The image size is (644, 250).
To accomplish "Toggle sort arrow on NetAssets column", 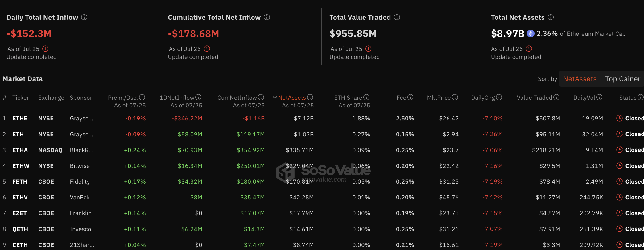I will (275, 98).
